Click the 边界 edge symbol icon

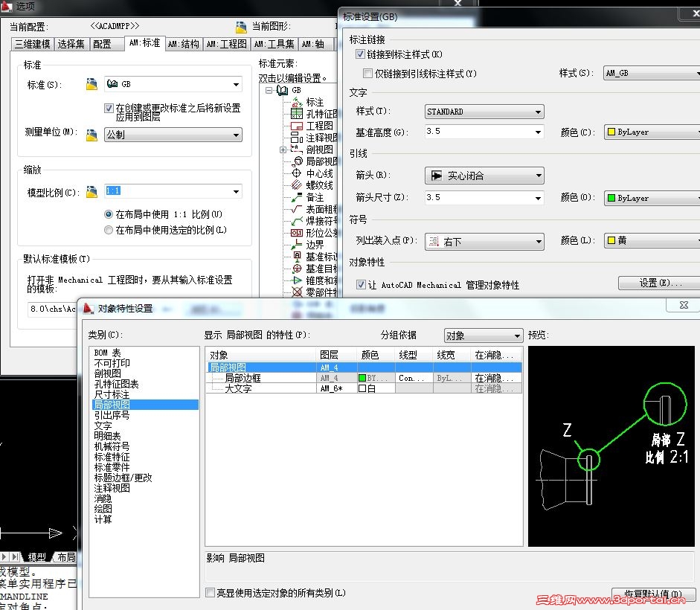coord(297,245)
